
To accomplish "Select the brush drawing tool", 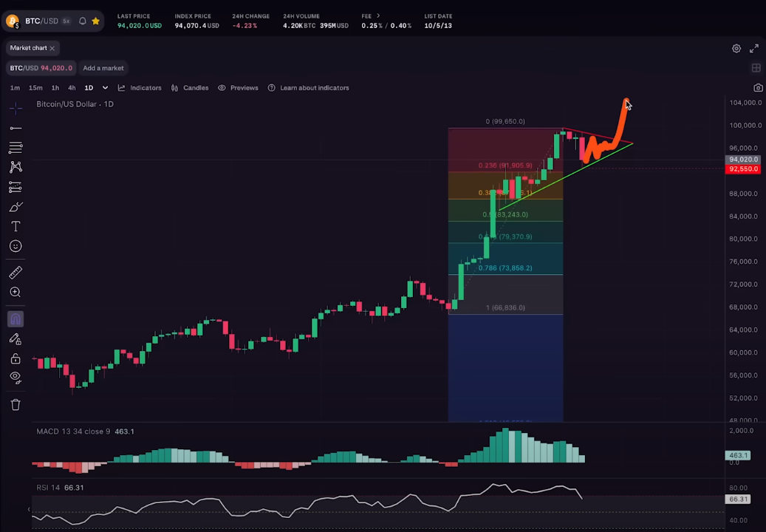I will 16,207.
